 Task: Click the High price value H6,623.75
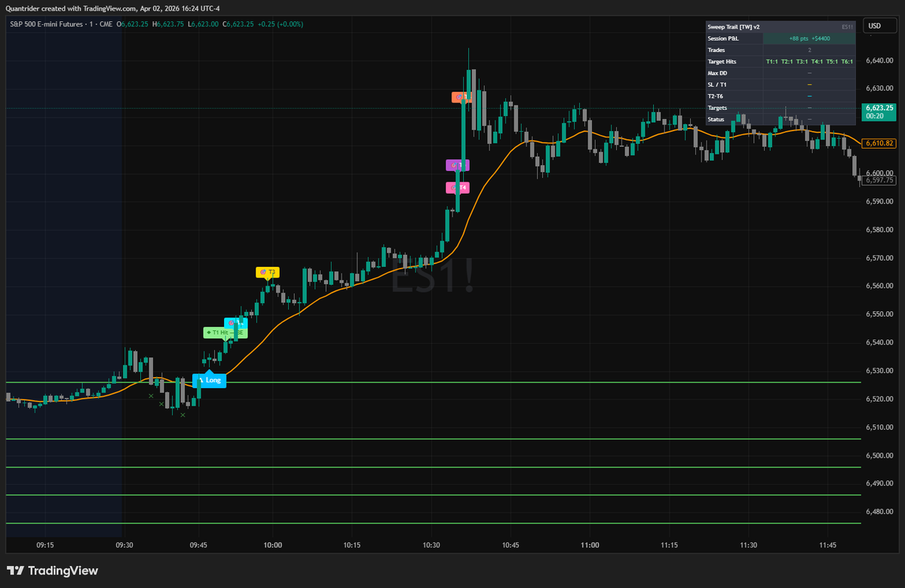[x=167, y=24]
